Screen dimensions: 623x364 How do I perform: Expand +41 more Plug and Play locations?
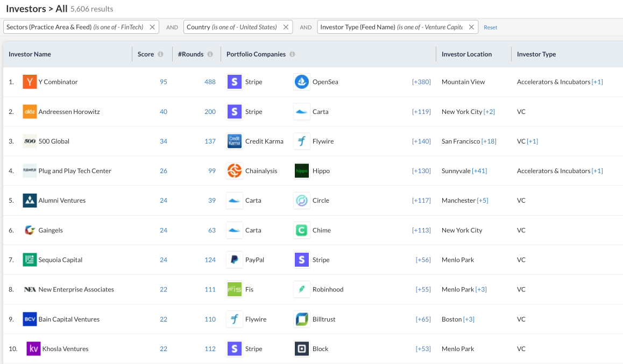[x=479, y=171]
